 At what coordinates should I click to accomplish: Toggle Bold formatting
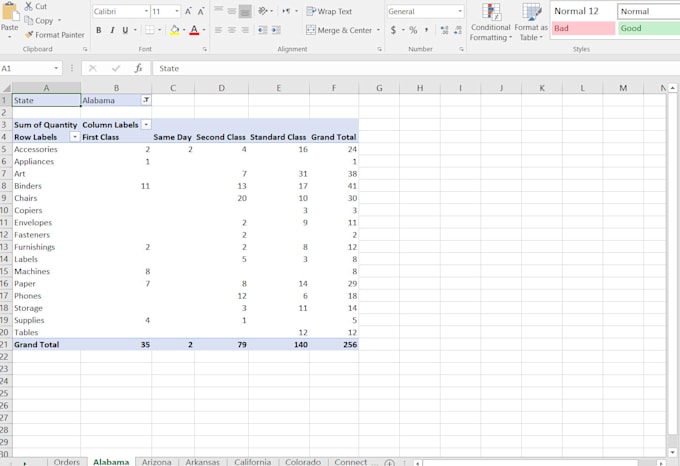point(98,30)
